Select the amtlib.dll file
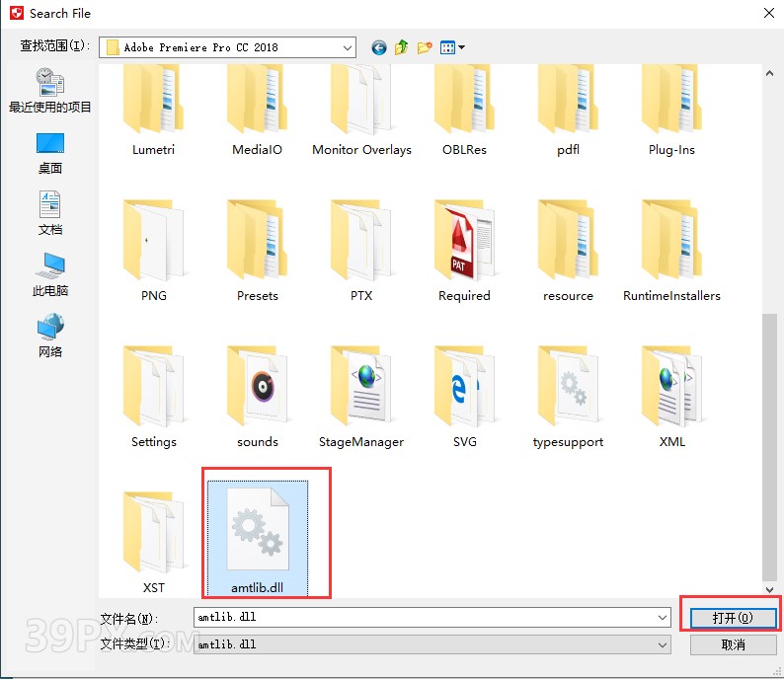This screenshot has height=679, width=784. [257, 538]
